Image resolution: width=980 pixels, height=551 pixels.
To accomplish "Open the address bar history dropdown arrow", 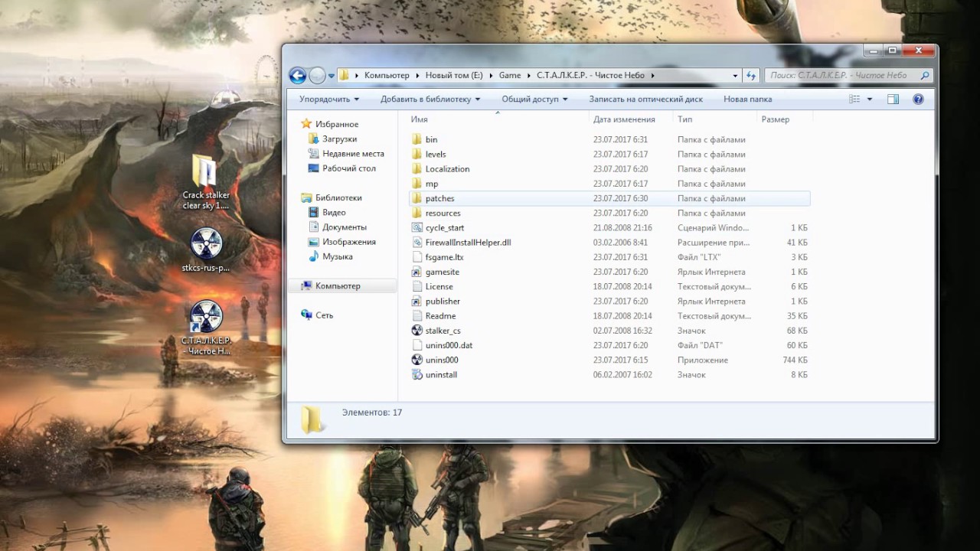I will pos(735,76).
